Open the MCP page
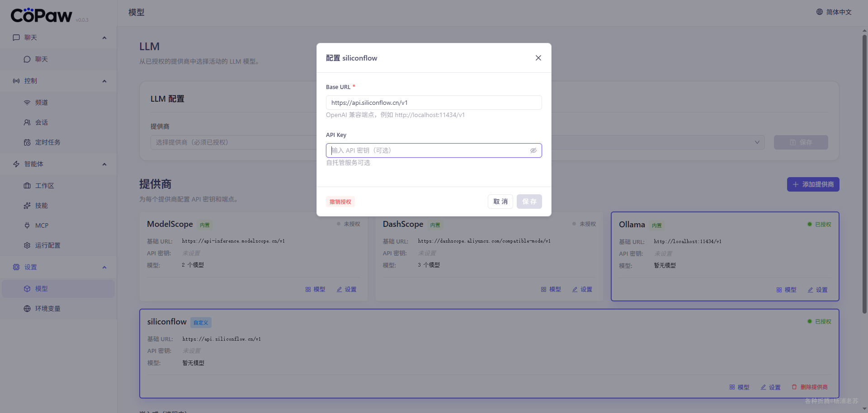The height and width of the screenshot is (413, 868). click(x=58, y=225)
